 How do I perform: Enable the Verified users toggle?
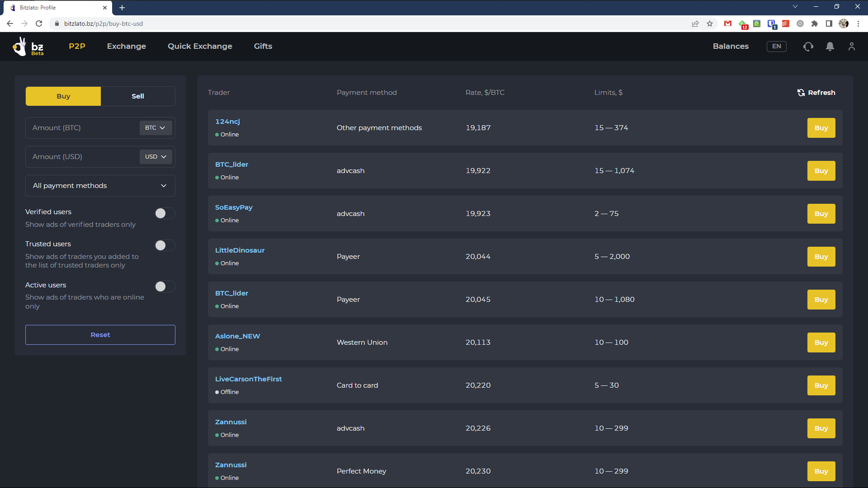coord(165,213)
